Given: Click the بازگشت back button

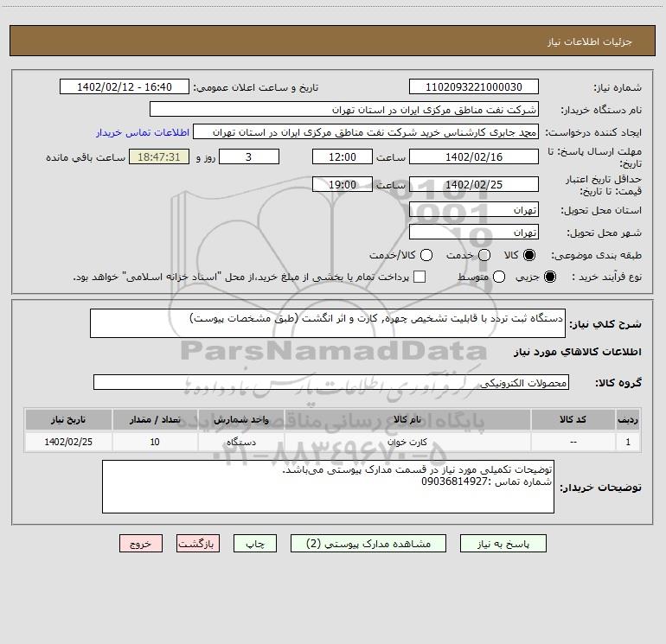Looking at the screenshot, I should coord(198,544).
